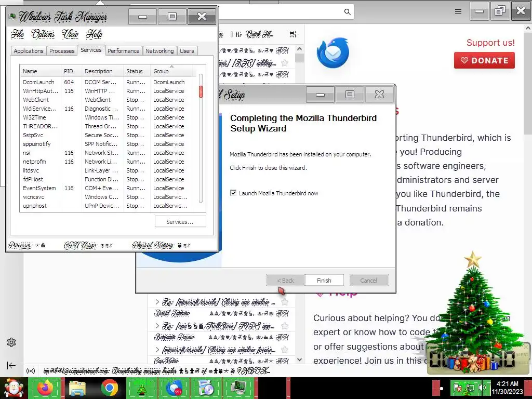Open the Santa Start button

pyautogui.click(x=13, y=388)
